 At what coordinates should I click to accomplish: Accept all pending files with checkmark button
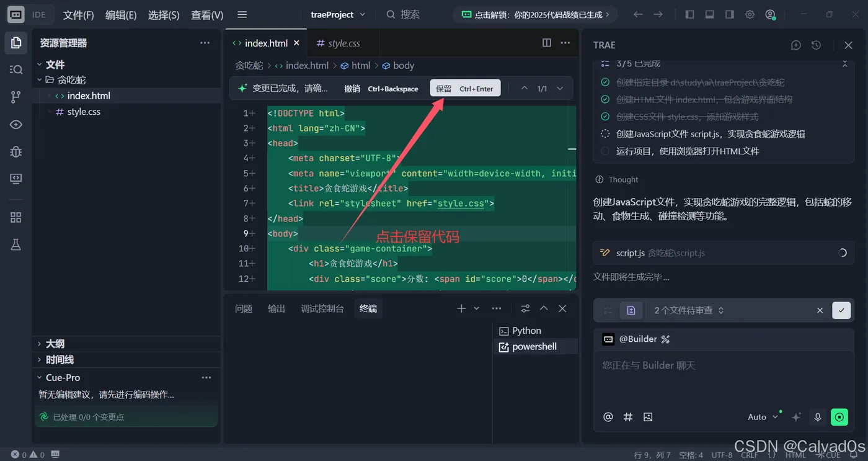[x=841, y=310]
